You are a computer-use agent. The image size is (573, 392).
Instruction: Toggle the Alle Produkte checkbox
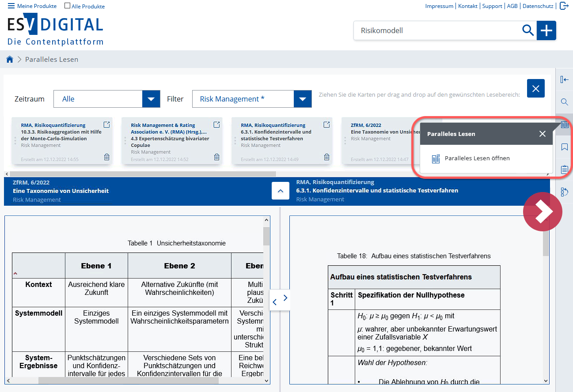pos(67,6)
